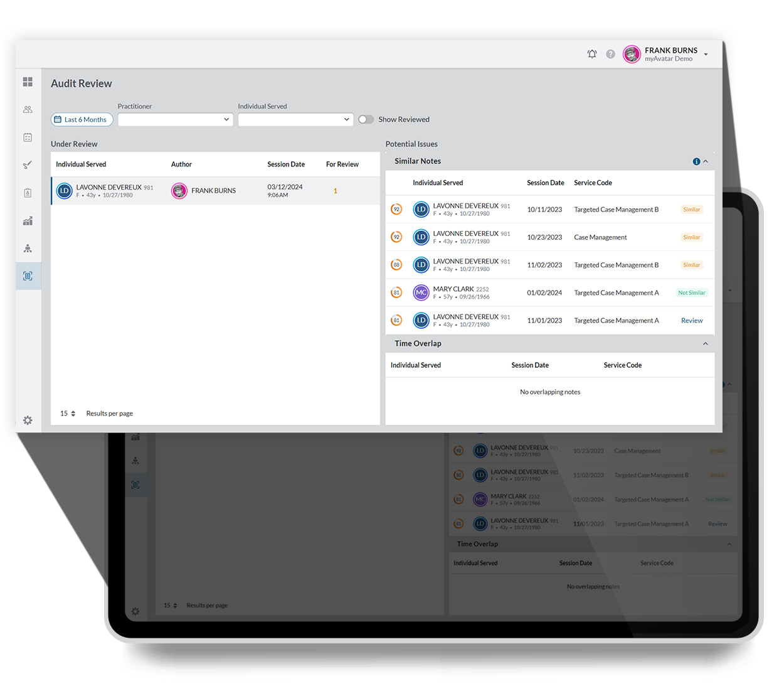Open the Practitioner dropdown
Image resolution: width=784 pixels, height=691 pixels.
tap(175, 119)
